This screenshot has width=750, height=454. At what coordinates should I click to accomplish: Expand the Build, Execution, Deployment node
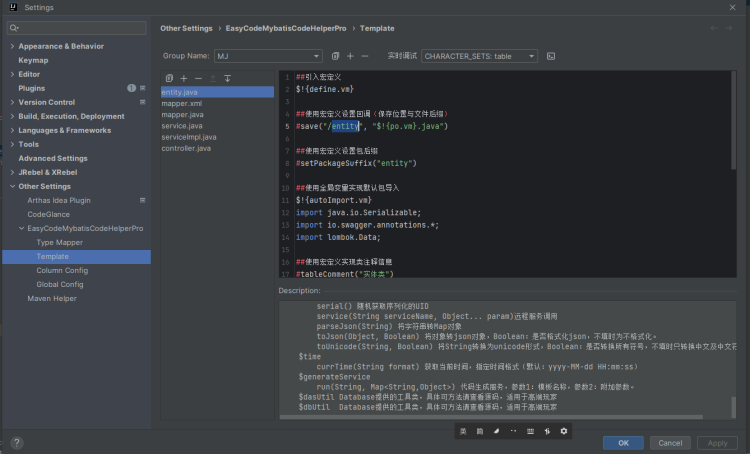[x=12, y=116]
